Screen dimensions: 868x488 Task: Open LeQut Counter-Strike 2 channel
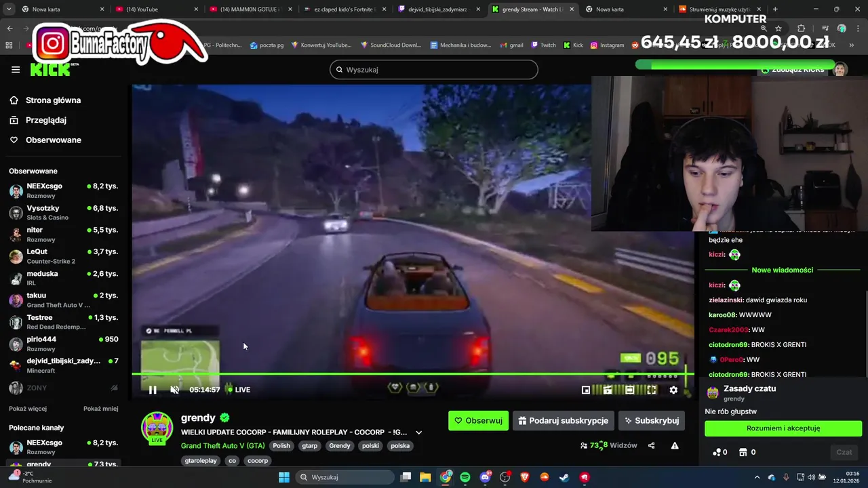click(x=63, y=256)
